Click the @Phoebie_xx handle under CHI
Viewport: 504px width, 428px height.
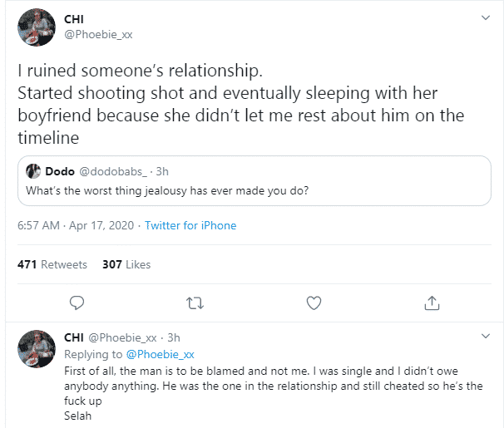coord(98,34)
